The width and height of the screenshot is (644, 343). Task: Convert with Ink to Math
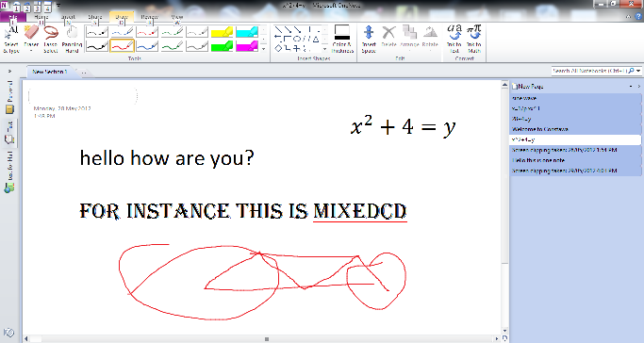coord(474,40)
